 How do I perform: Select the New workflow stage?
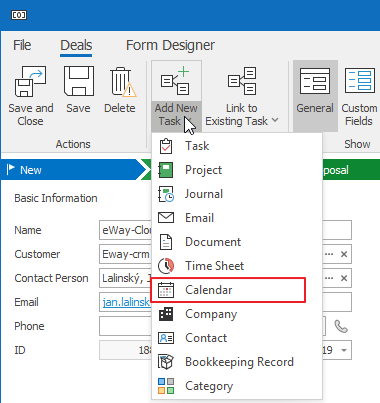click(73, 170)
